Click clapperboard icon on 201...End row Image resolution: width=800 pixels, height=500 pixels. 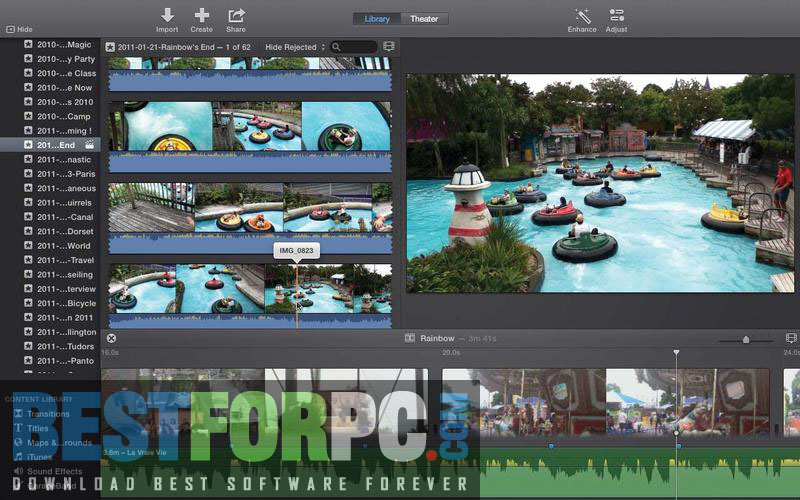(90, 145)
